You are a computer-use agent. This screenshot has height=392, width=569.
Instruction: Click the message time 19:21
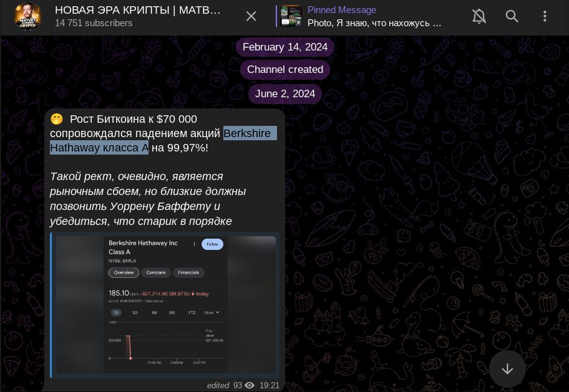(270, 386)
